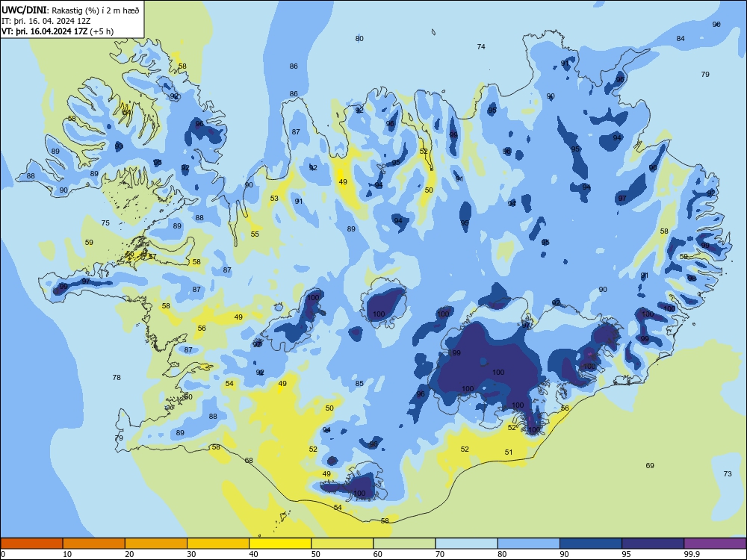Select the 30–40 amber legend segment
The image size is (747, 560).
[218, 544]
